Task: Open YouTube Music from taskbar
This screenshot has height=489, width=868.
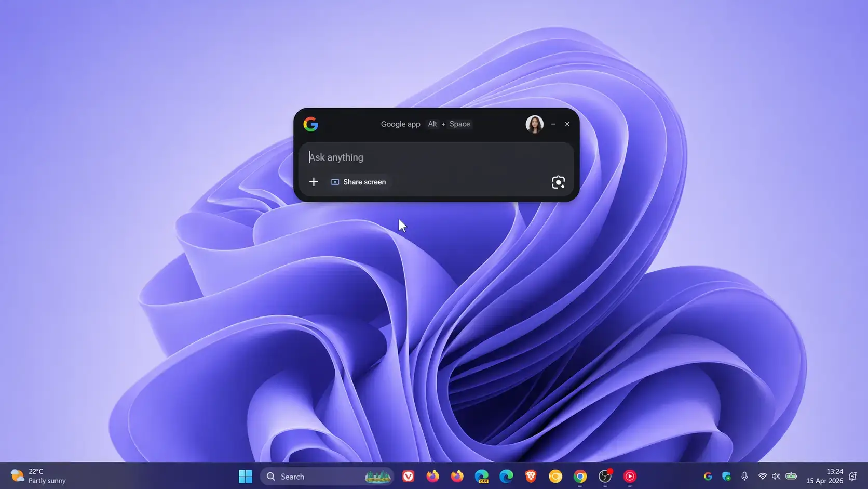Action: [x=630, y=476]
